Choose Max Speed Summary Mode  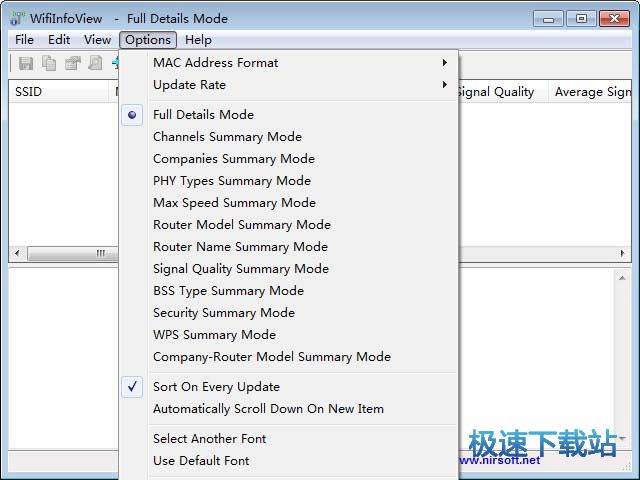pos(289,203)
